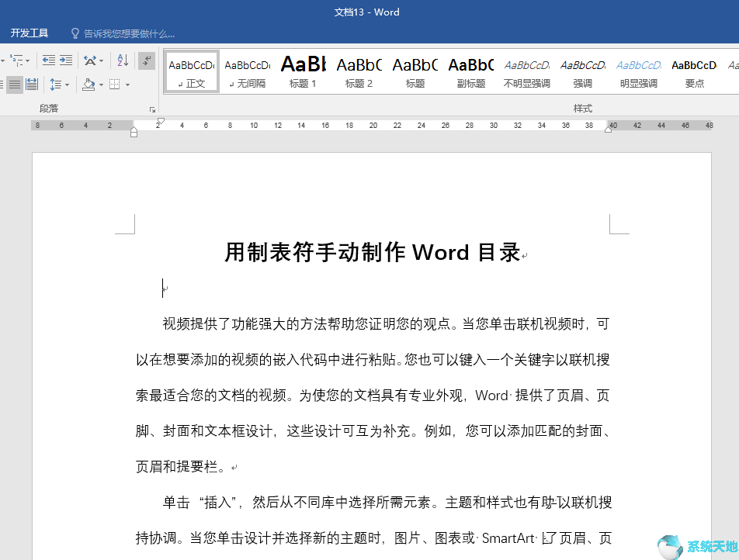The height and width of the screenshot is (560, 739).
Task: Open the Multilevel List dropdown arrow
Action: point(26,60)
